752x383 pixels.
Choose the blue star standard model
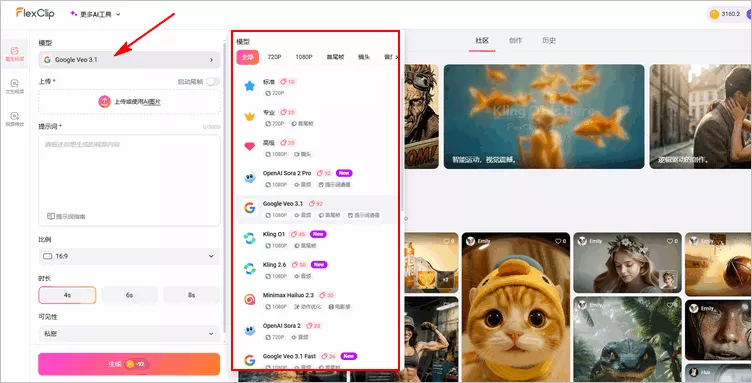pyautogui.click(x=249, y=86)
